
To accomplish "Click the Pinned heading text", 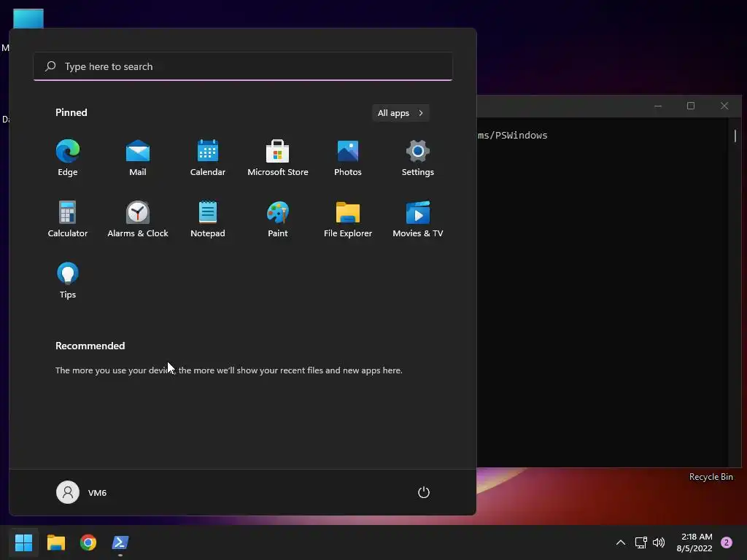I will tap(71, 112).
